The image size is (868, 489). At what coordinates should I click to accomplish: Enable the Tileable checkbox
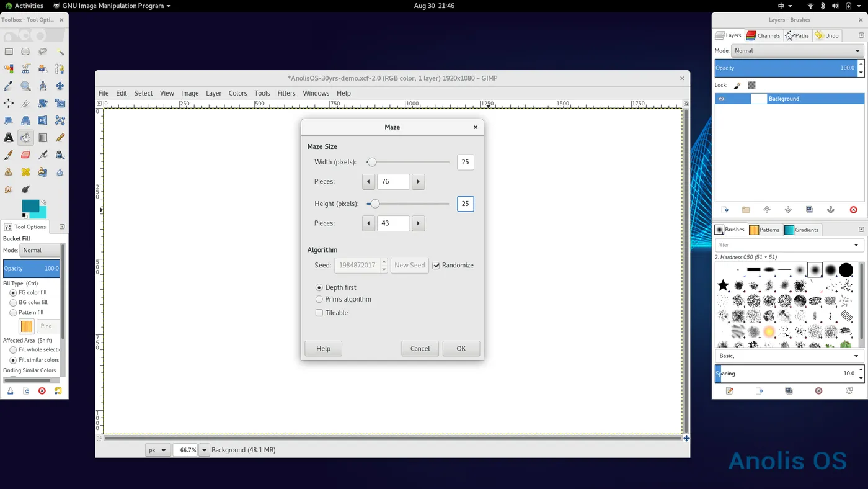click(319, 313)
